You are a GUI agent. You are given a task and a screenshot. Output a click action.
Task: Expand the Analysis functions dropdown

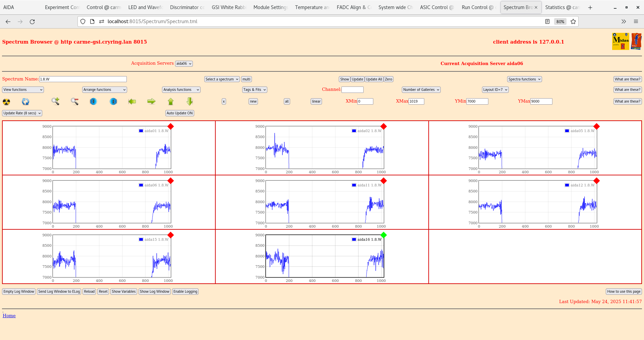click(181, 90)
